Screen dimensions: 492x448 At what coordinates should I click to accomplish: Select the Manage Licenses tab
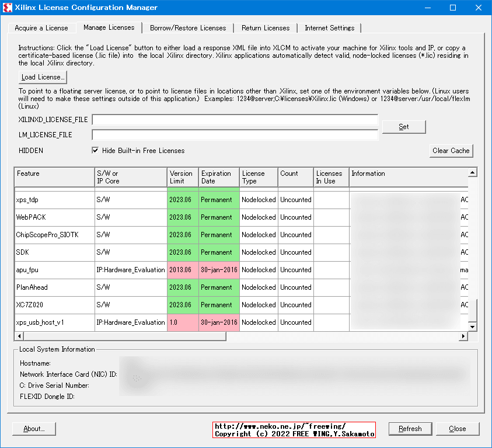(x=109, y=27)
